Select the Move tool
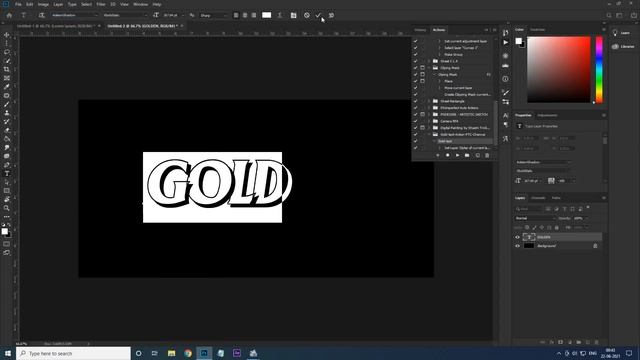The image size is (640, 360). coord(7,35)
